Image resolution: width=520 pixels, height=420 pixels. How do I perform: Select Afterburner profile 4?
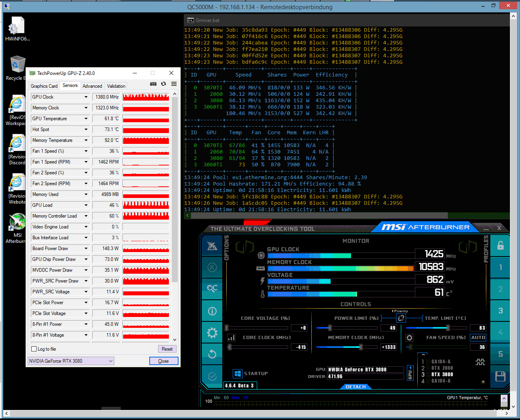(x=500, y=332)
